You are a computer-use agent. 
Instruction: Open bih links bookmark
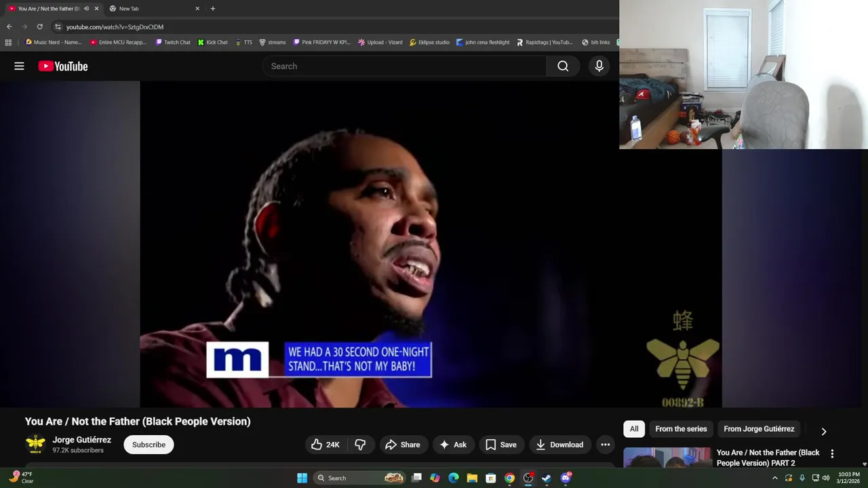tap(596, 42)
